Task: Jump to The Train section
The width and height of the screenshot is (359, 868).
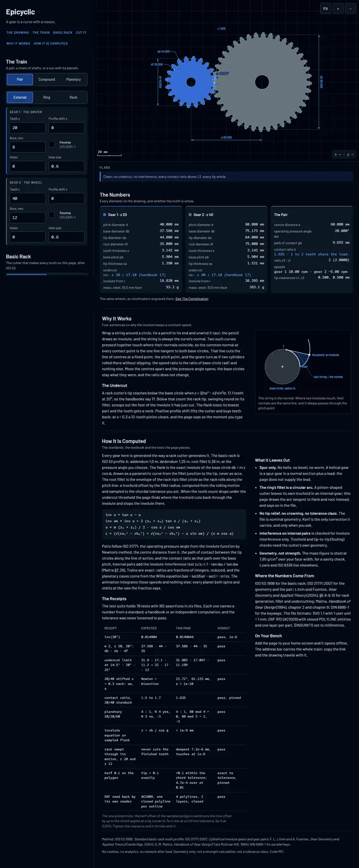Action: click(x=41, y=32)
